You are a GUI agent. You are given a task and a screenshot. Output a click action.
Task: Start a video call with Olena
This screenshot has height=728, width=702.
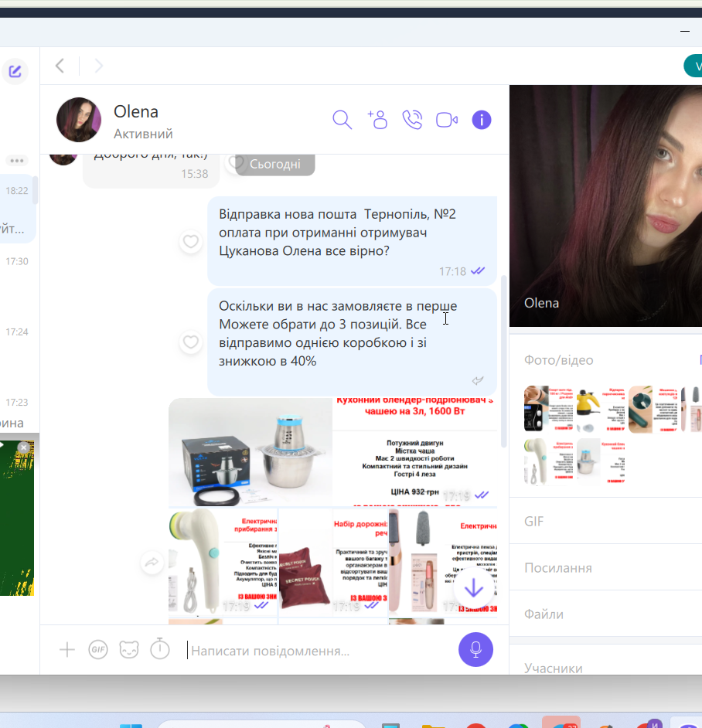click(x=447, y=120)
